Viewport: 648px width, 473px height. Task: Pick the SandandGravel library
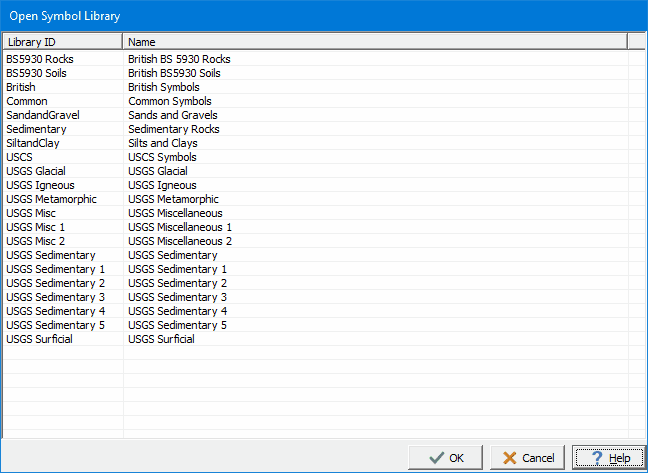click(42, 115)
